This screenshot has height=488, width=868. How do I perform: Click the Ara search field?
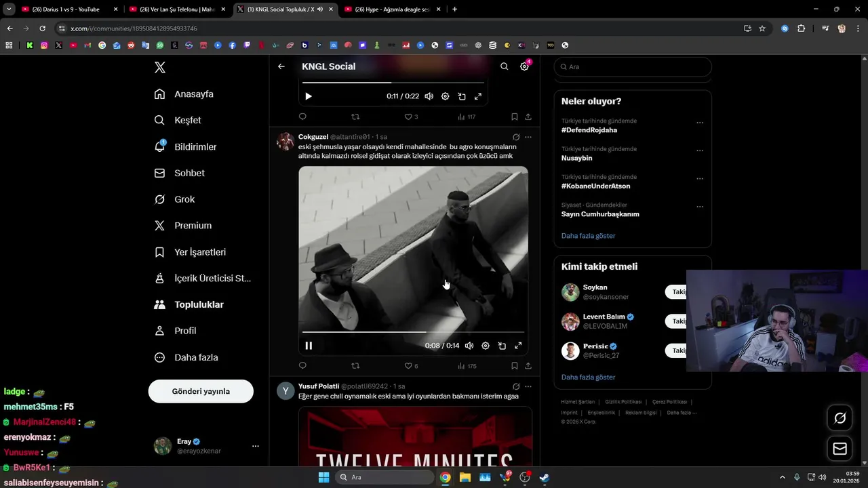click(x=633, y=67)
